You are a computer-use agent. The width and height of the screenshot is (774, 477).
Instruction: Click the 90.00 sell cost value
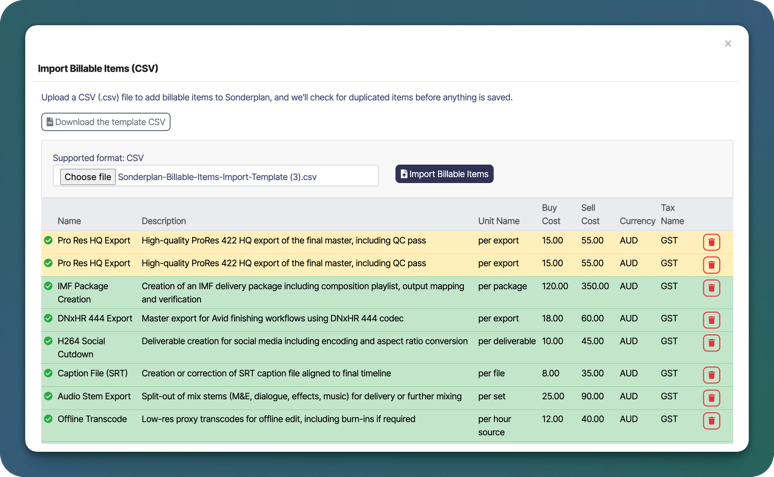click(x=592, y=396)
